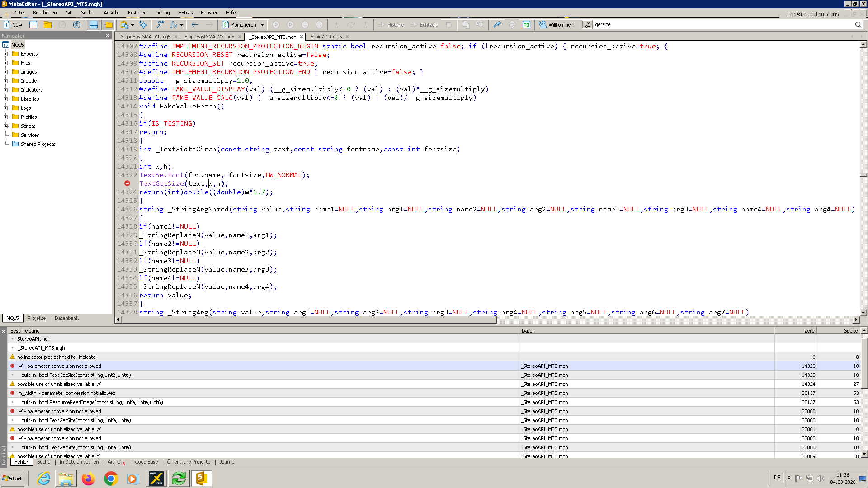Image resolution: width=868 pixels, height=488 pixels.
Task: Click the Willkommen button in toolbar
Action: pyautogui.click(x=556, y=25)
